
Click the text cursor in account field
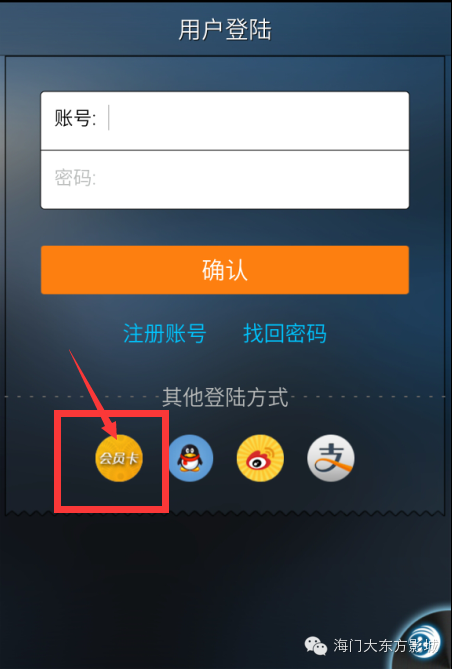pos(109,118)
